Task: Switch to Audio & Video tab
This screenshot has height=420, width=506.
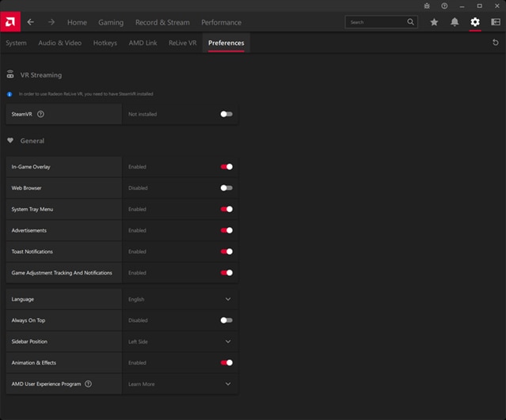Action: pyautogui.click(x=59, y=43)
